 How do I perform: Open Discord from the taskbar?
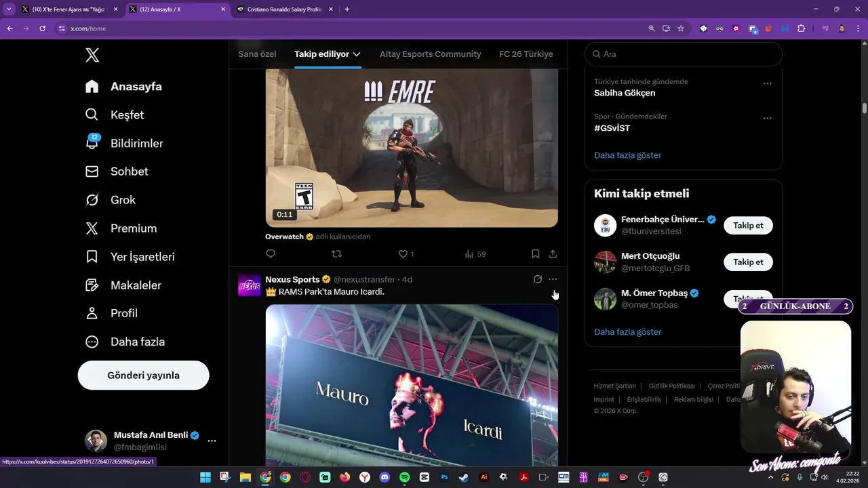pyautogui.click(x=384, y=477)
